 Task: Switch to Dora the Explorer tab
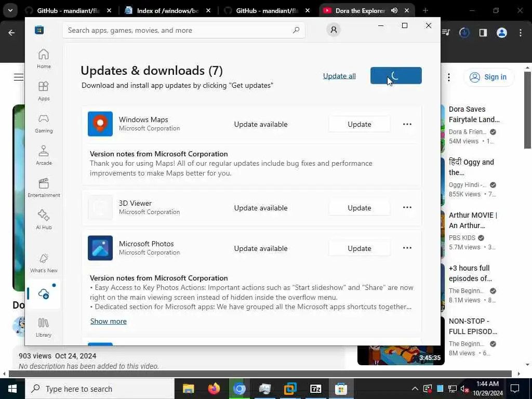[360, 10]
